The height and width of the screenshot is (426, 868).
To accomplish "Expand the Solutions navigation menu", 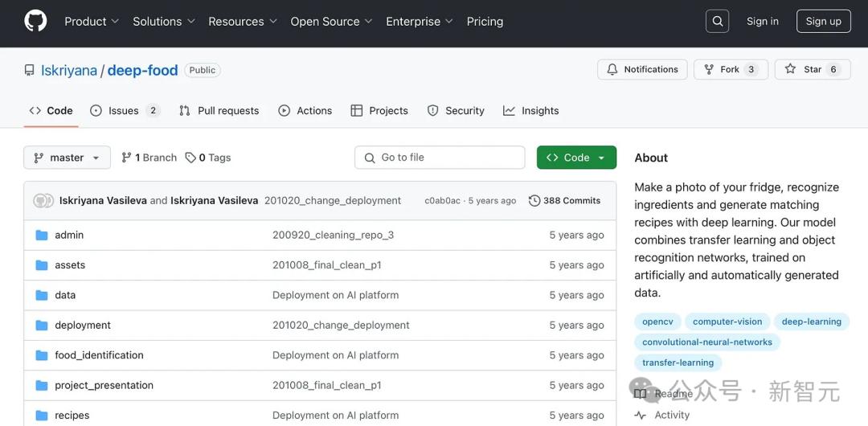I will [164, 22].
